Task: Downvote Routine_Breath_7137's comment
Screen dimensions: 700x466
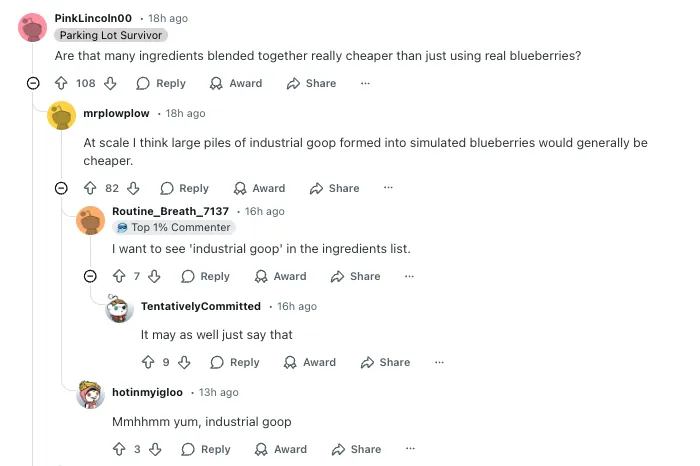Action: click(x=154, y=276)
